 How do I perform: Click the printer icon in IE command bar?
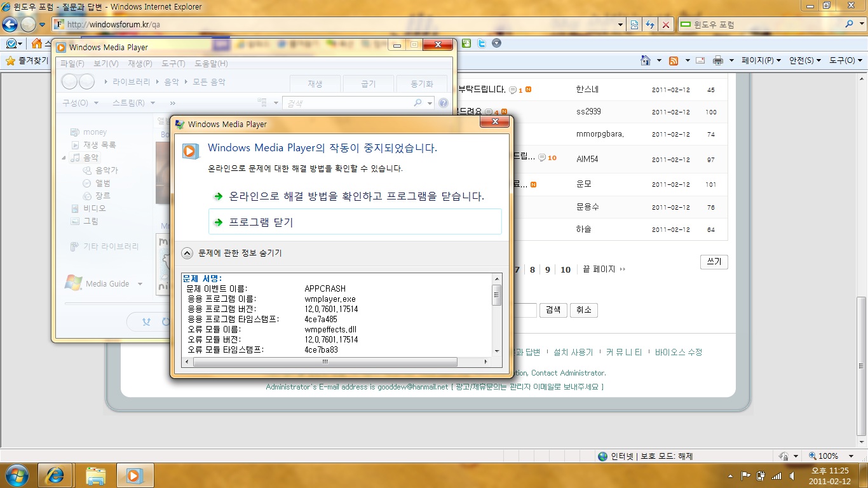[x=718, y=60]
